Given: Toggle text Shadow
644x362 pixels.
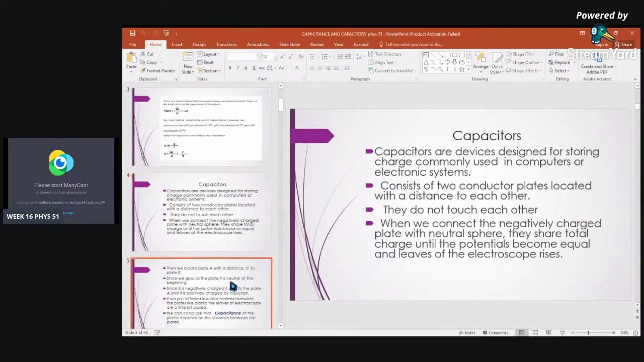Looking at the screenshot, I should tap(254, 68).
